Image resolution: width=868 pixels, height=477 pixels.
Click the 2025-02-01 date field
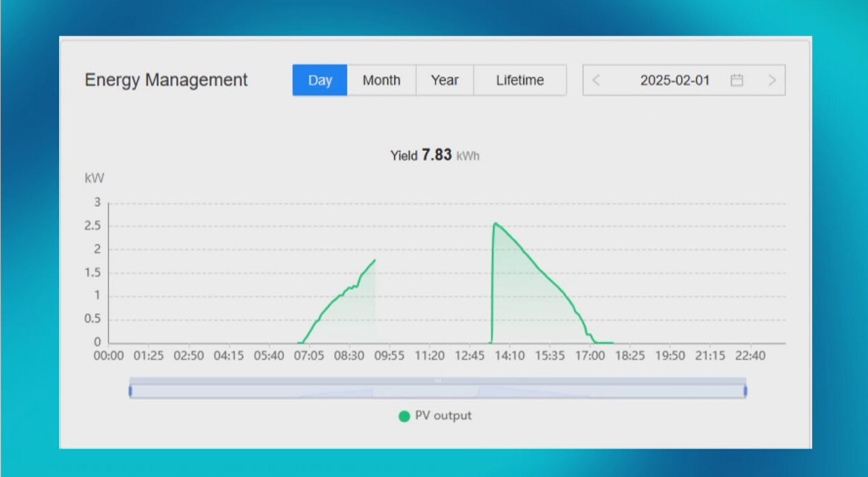coord(674,80)
